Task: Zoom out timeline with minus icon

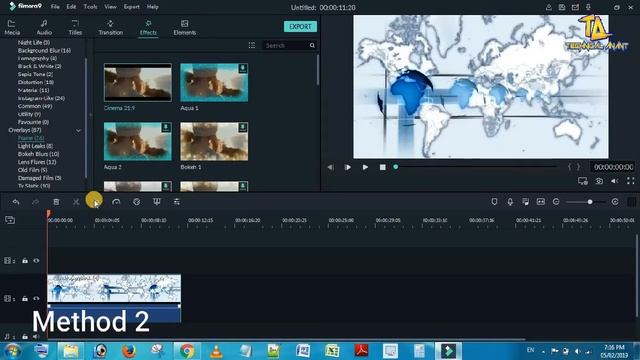Action: coord(556,202)
